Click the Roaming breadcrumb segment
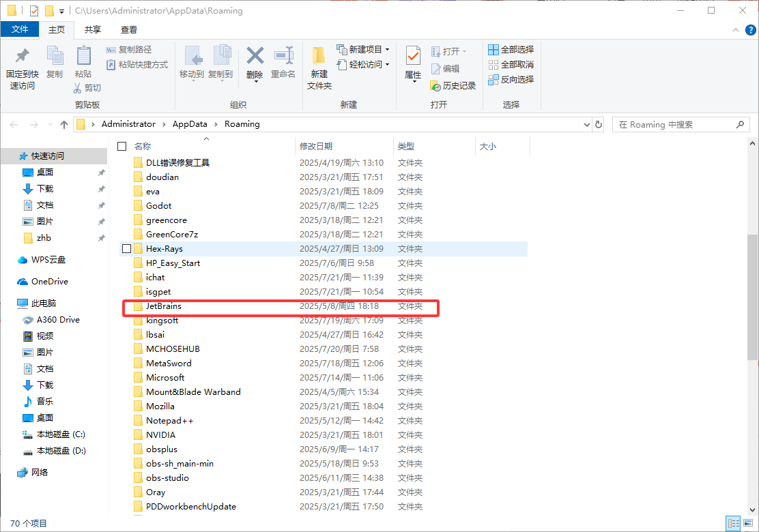 pyautogui.click(x=242, y=124)
